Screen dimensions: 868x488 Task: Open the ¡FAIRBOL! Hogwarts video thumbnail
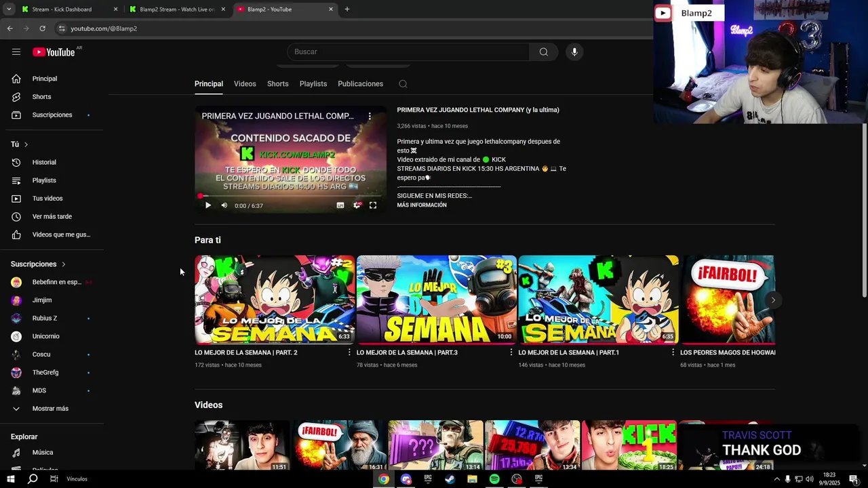(728, 300)
